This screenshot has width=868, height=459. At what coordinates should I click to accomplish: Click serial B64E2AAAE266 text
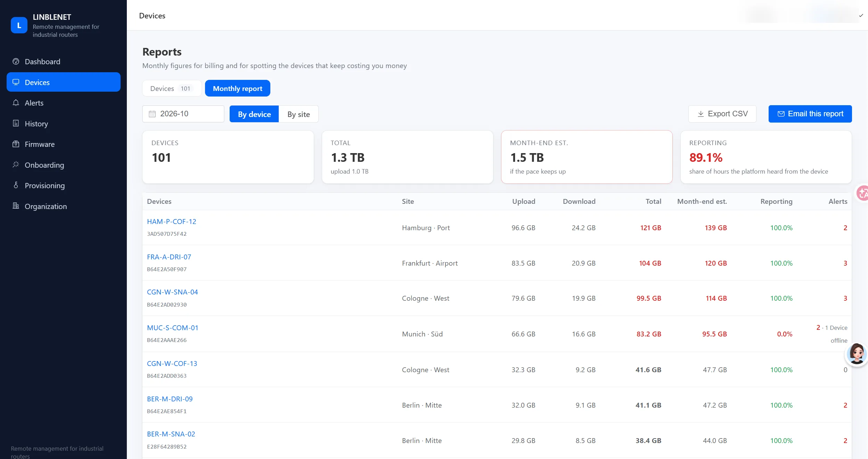point(167,340)
